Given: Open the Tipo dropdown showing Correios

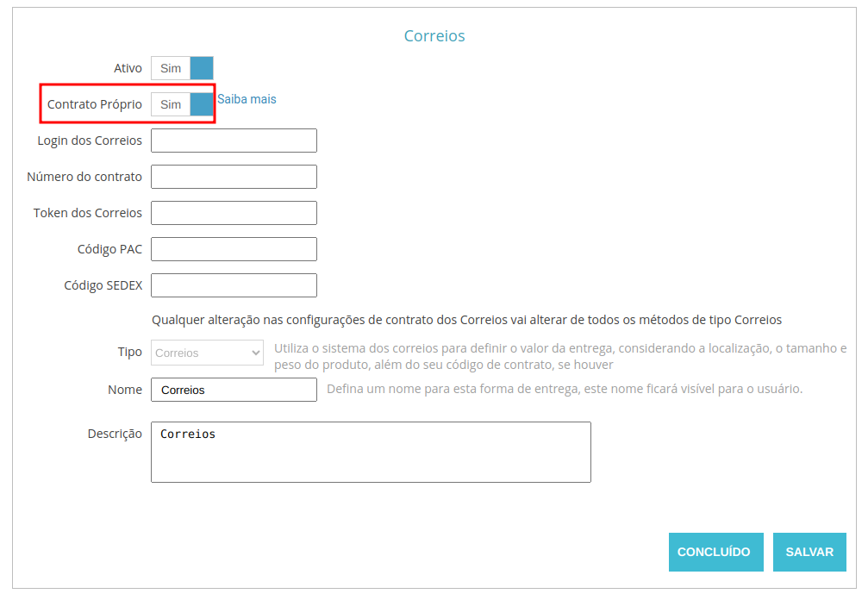Looking at the screenshot, I should pyautogui.click(x=207, y=353).
